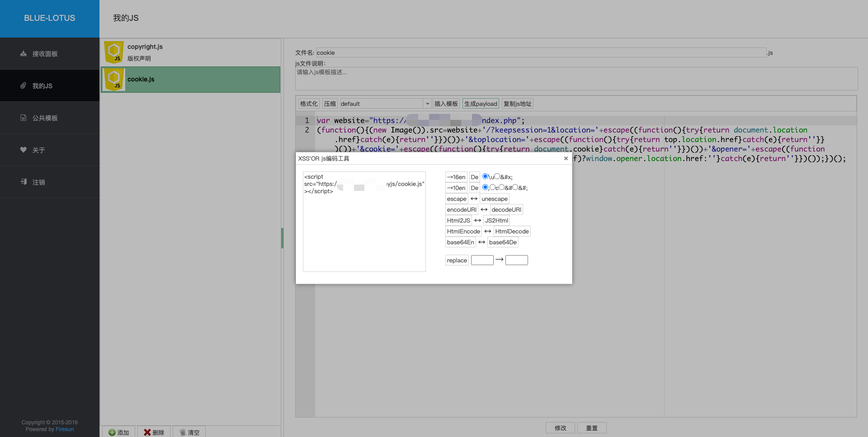The height and width of the screenshot is (437, 868).
Task: Click the 修改 save button
Action: (560, 428)
